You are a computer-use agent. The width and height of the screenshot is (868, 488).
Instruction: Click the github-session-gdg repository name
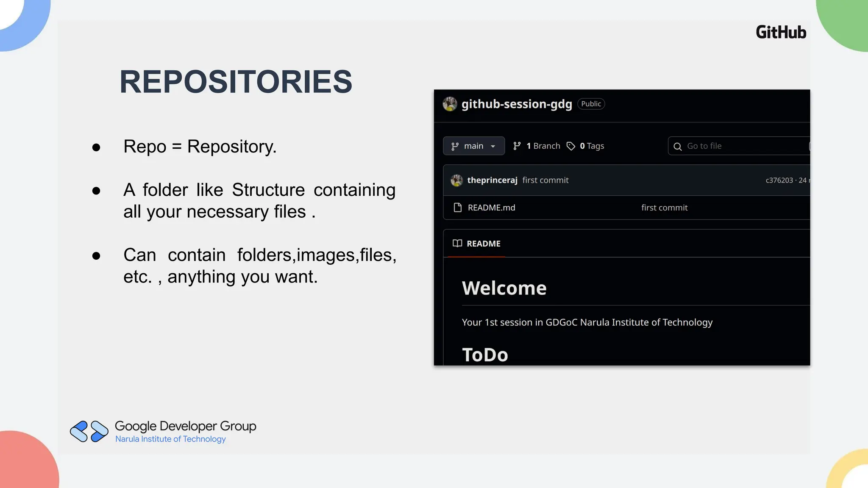pyautogui.click(x=517, y=104)
